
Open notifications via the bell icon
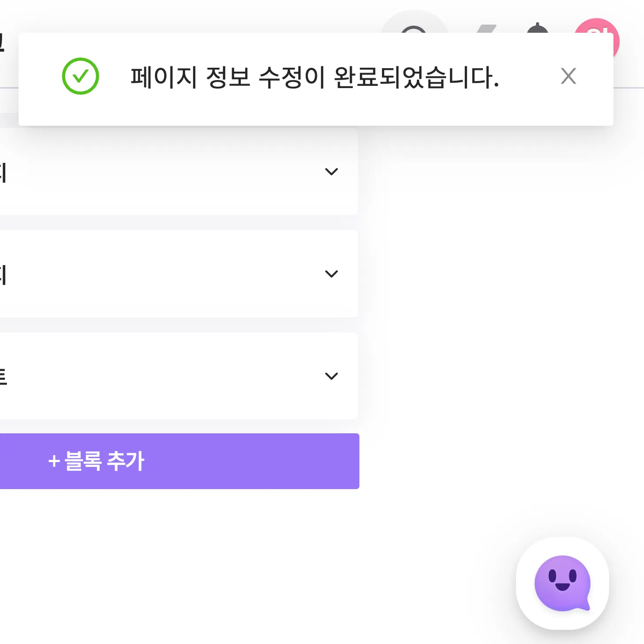[x=537, y=28]
